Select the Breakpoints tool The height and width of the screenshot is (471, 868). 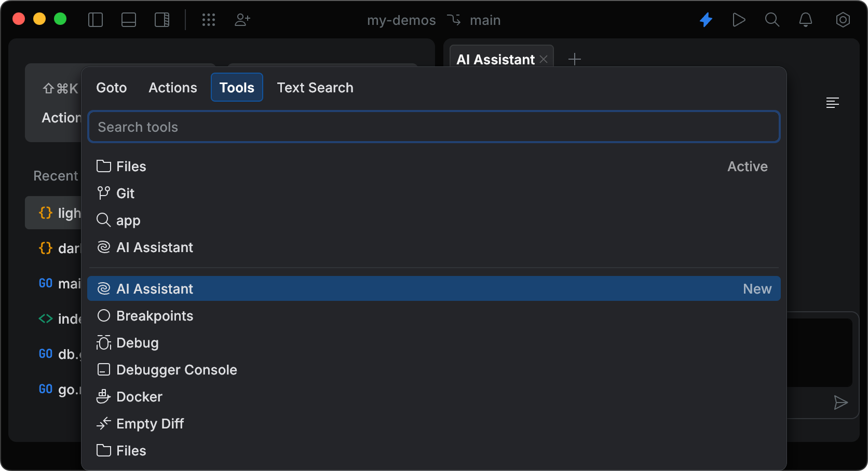pos(154,315)
